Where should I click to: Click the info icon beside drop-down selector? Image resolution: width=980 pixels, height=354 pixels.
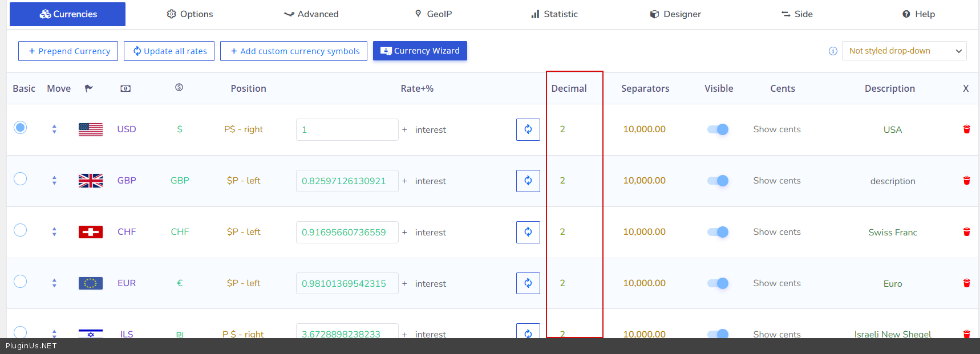833,51
